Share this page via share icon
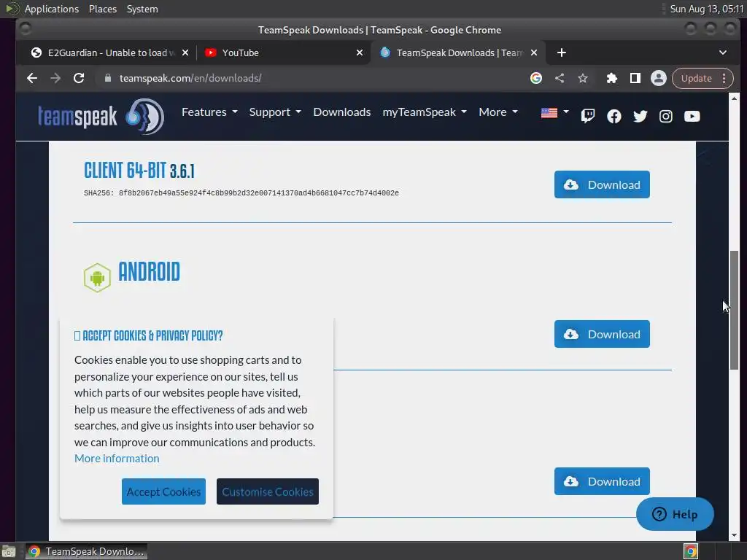 (560, 78)
